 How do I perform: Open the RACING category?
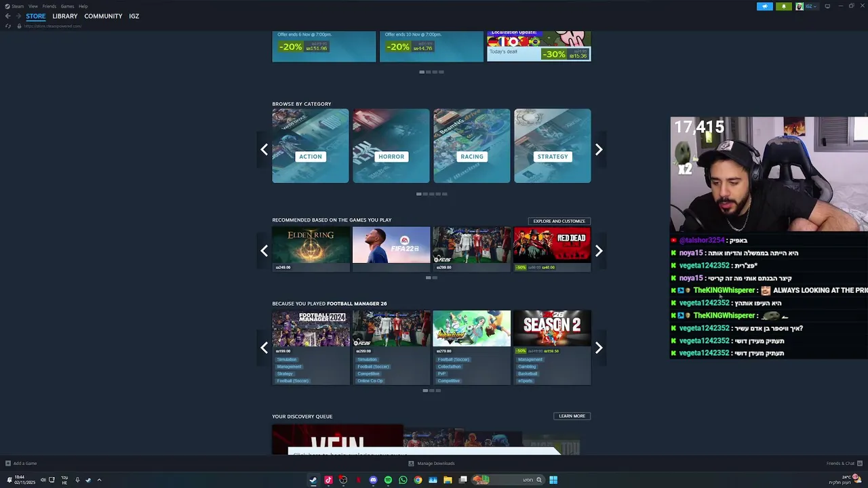point(472,146)
